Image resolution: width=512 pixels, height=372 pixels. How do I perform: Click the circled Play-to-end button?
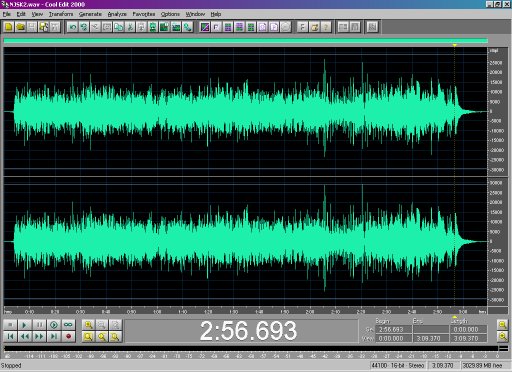(54, 324)
